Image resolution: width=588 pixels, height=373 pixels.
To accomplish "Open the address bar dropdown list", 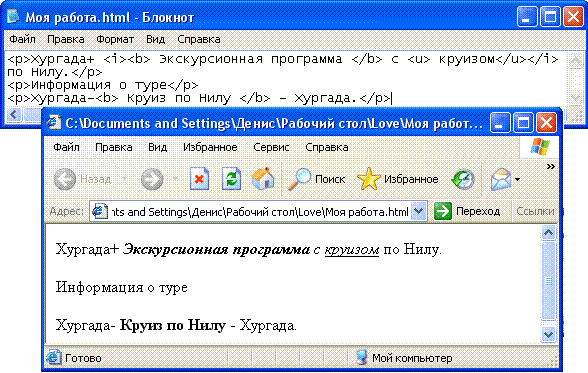I will click(418, 212).
